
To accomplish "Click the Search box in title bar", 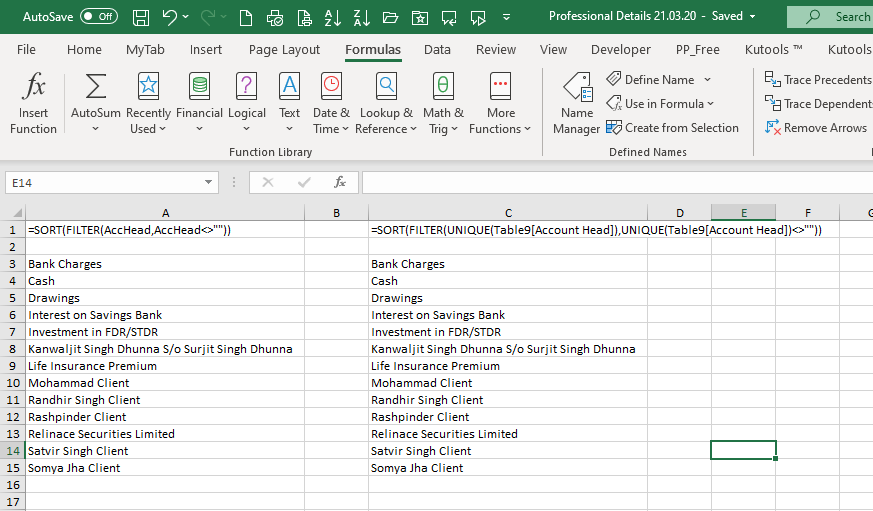I will pos(831,17).
